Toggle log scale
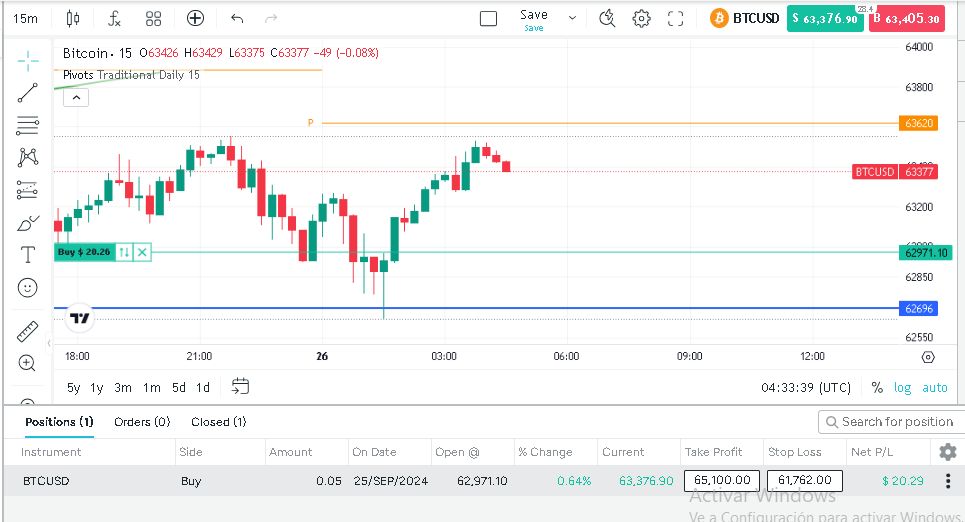Screen dimensions: 965x522 [902, 388]
